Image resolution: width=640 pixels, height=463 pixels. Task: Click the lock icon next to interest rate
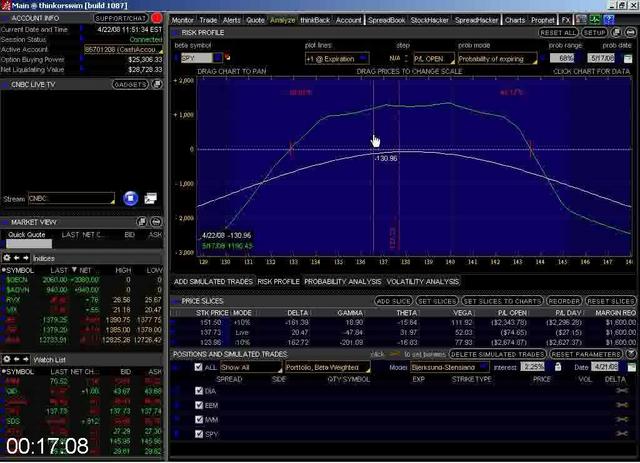[x=558, y=367]
